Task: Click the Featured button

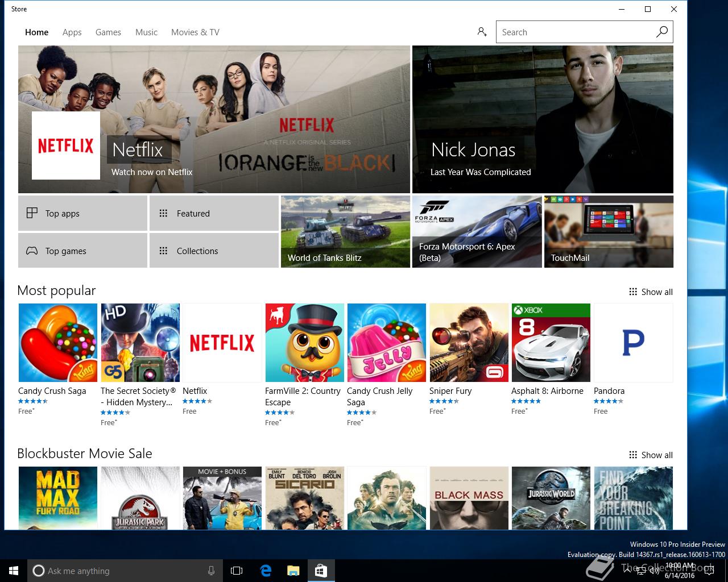Action: [214, 213]
